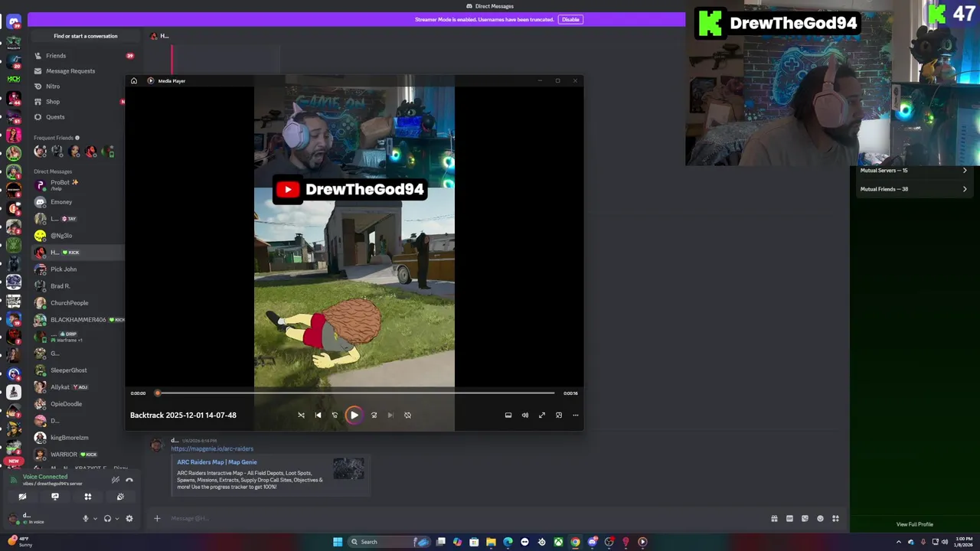
Task: Open Message Requests
Action: point(70,71)
